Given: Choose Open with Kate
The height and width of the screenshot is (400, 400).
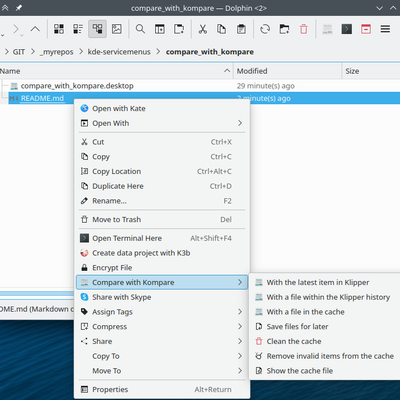Looking at the screenshot, I should (x=163, y=109).
